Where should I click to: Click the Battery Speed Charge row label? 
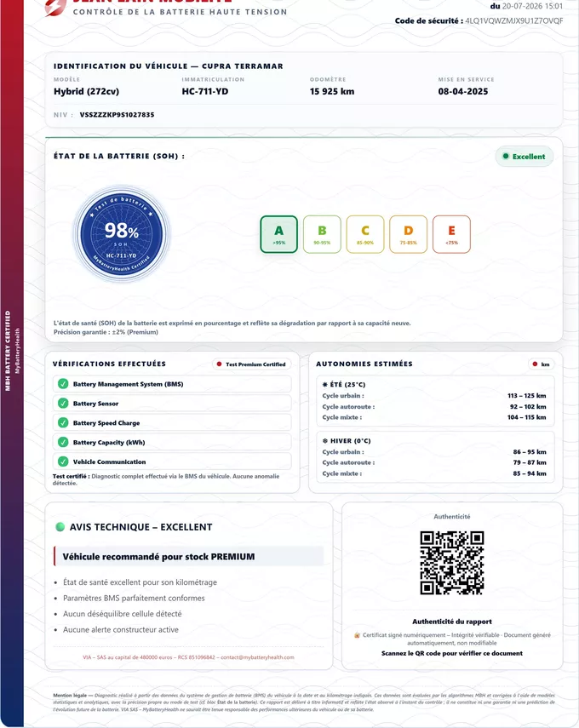(x=106, y=423)
